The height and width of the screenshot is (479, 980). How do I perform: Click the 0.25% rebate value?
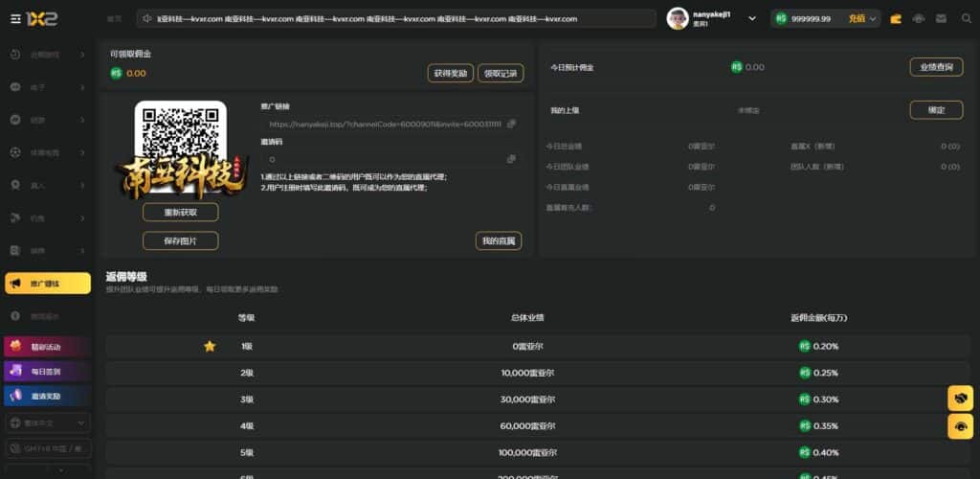pyautogui.click(x=826, y=373)
